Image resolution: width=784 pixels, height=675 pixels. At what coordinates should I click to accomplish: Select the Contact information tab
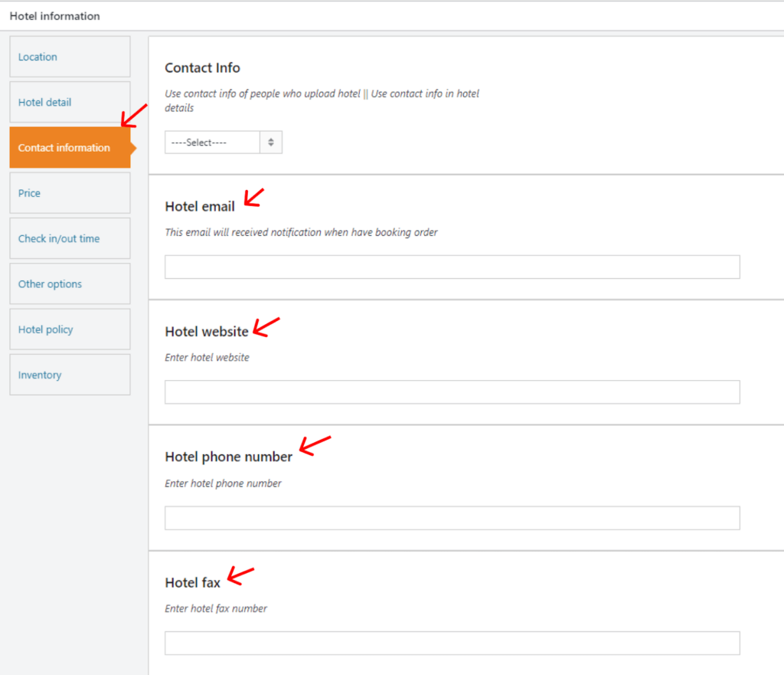click(64, 147)
